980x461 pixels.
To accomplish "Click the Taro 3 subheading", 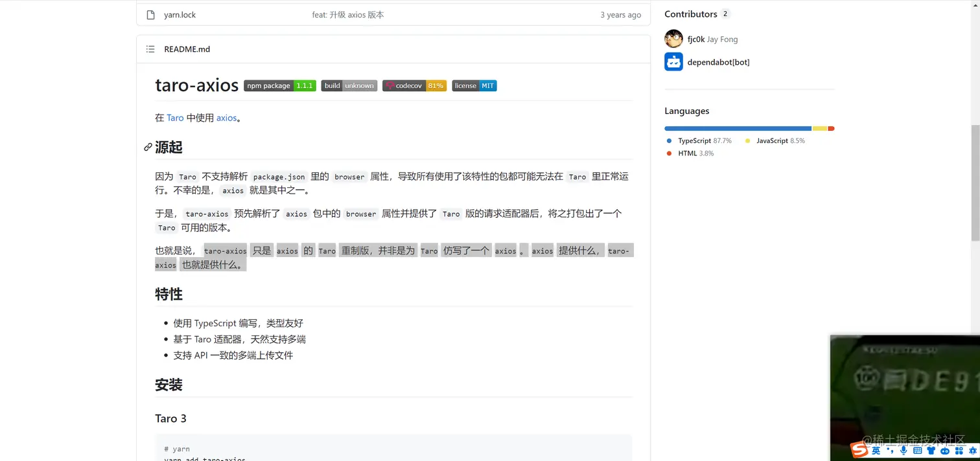I will coord(170,418).
